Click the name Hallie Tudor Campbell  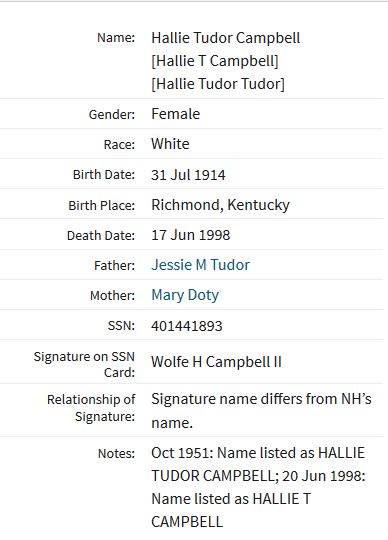226,38
